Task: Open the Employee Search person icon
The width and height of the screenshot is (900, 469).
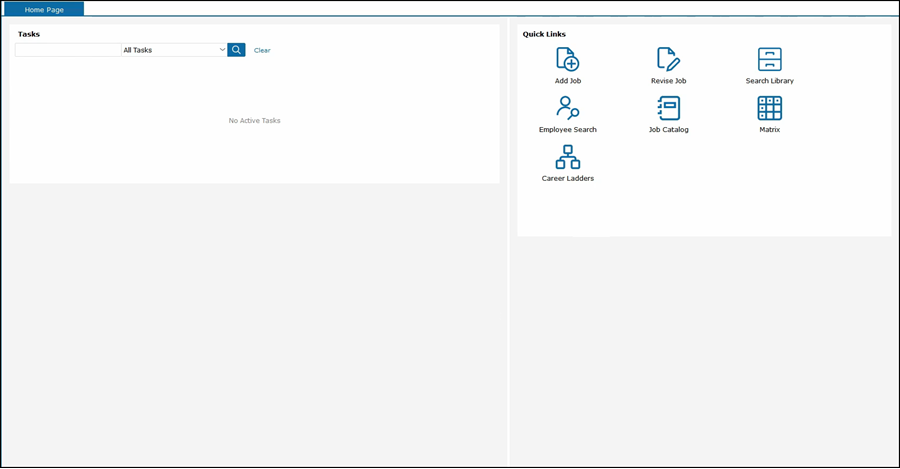Action: pyautogui.click(x=567, y=108)
